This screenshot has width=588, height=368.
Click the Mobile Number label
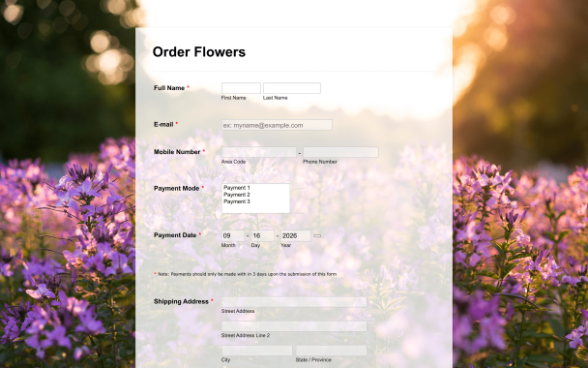(177, 152)
